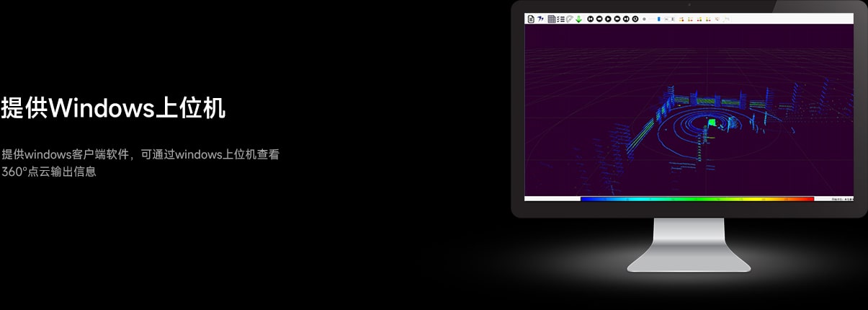The image size is (868, 310).
Task: Open the grid table view icon
Action: pyautogui.click(x=552, y=19)
